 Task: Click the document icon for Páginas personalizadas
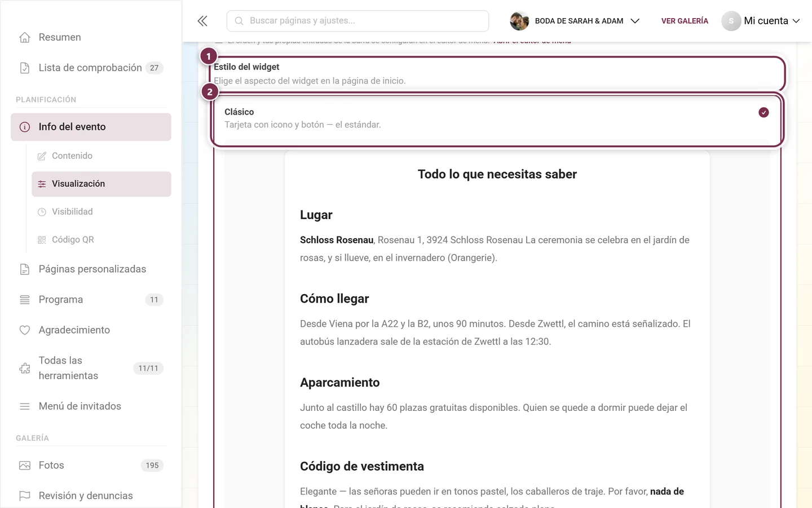pyautogui.click(x=25, y=269)
